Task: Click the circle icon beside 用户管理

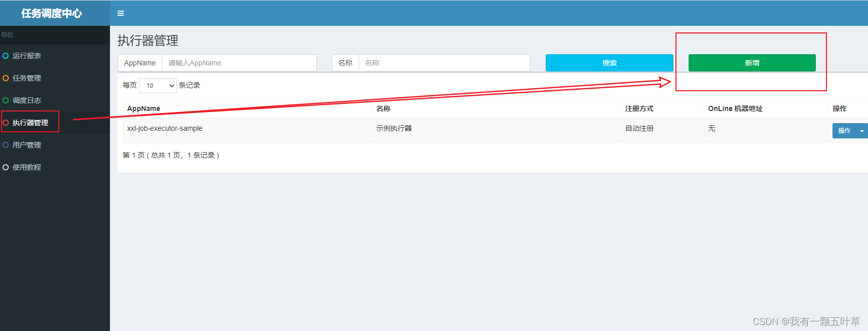Action: (6, 145)
